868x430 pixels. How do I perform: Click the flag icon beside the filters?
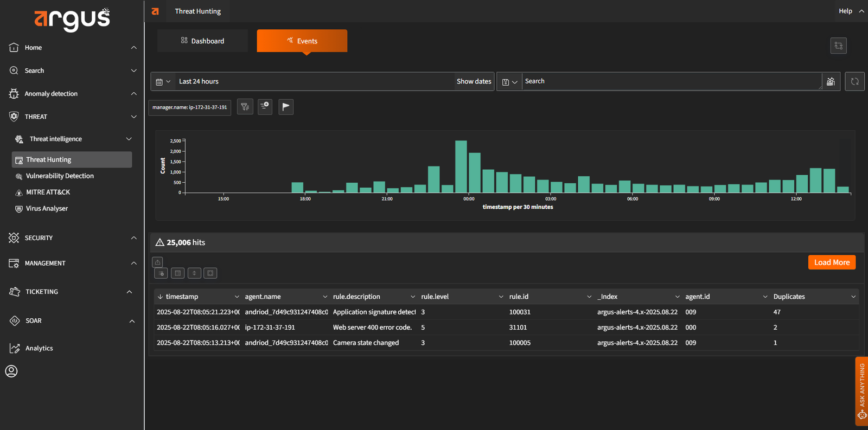click(x=286, y=107)
